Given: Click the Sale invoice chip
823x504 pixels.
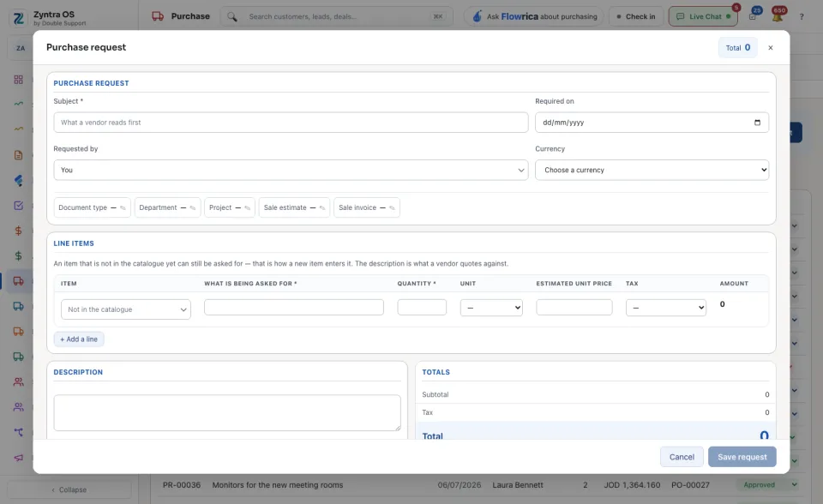Looking at the screenshot, I should [x=366, y=208].
